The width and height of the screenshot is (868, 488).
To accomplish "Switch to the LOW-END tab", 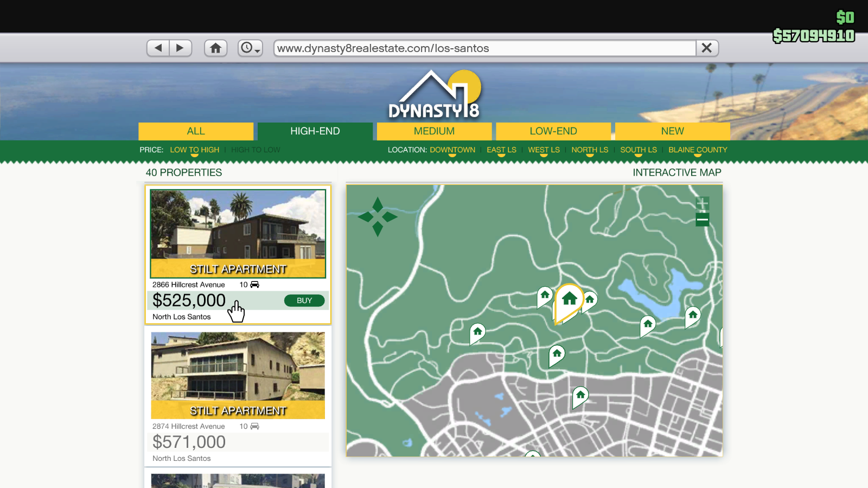I will click(553, 131).
